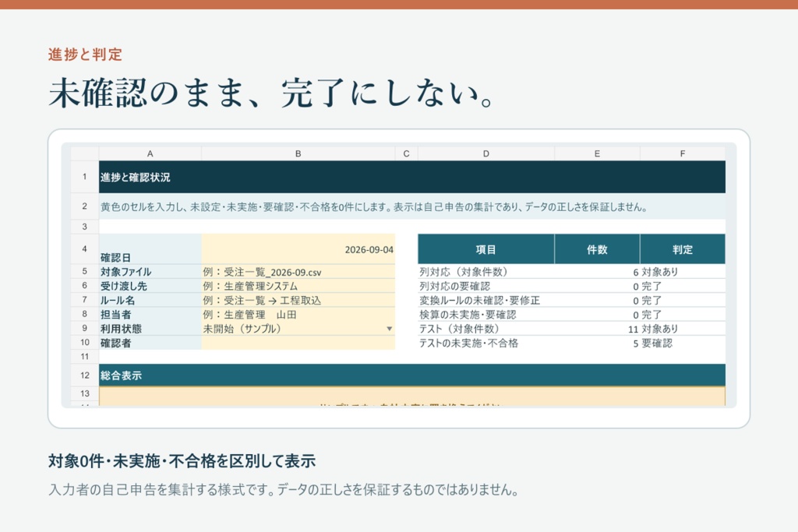Image resolution: width=798 pixels, height=532 pixels.
Task: Click the 項目 table header
Action: coord(486,249)
